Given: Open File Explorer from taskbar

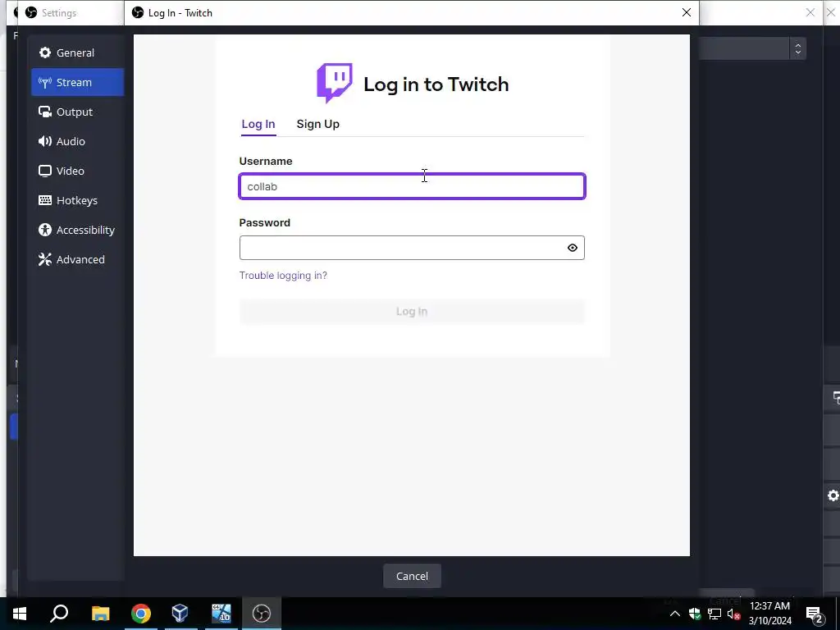Looking at the screenshot, I should (100, 614).
